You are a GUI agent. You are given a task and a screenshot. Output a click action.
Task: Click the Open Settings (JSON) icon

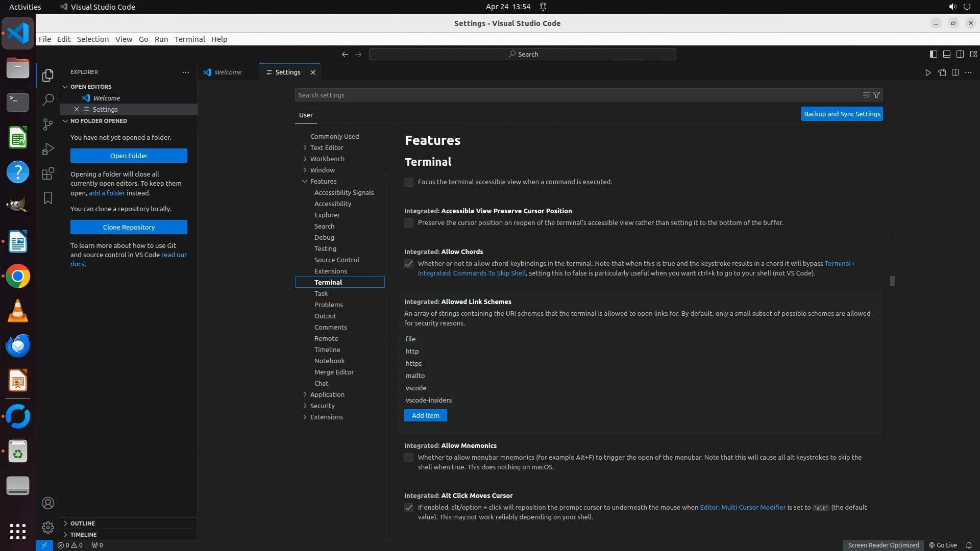(942, 72)
